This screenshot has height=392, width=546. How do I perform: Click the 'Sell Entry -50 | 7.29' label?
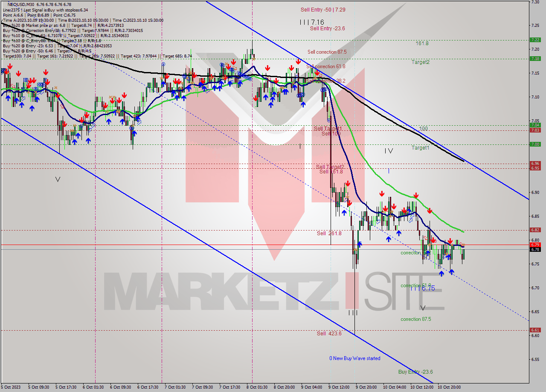pyautogui.click(x=323, y=9)
